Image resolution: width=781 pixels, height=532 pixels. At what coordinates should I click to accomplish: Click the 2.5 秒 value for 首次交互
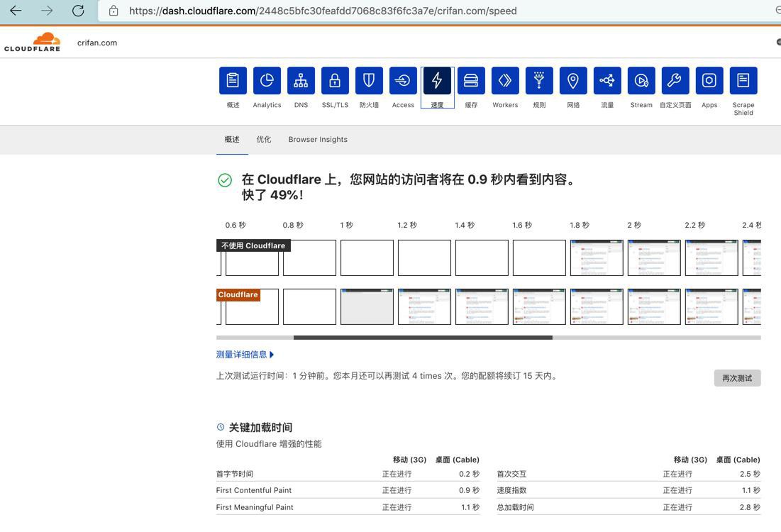coord(750,474)
